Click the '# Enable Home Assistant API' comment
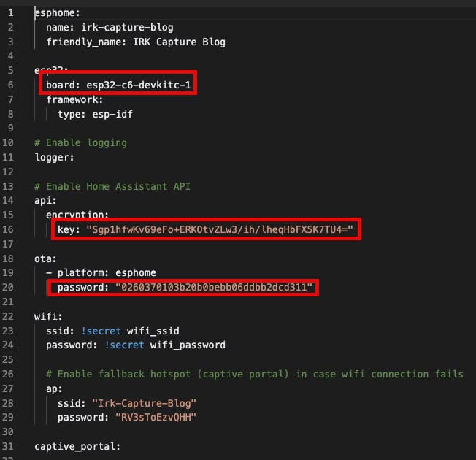This screenshot has width=476, height=460. coord(112,186)
